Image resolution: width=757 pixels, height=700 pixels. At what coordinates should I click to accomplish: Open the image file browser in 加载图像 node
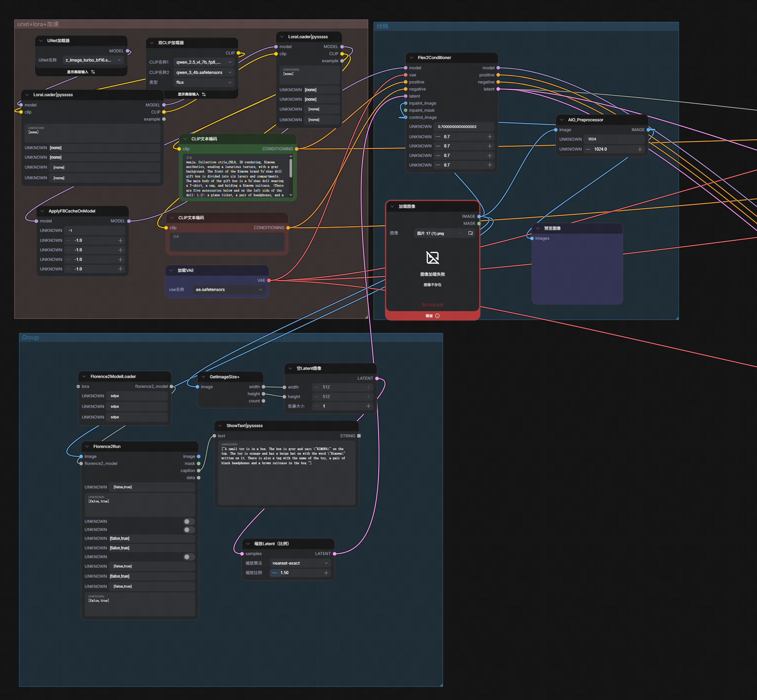(x=470, y=233)
